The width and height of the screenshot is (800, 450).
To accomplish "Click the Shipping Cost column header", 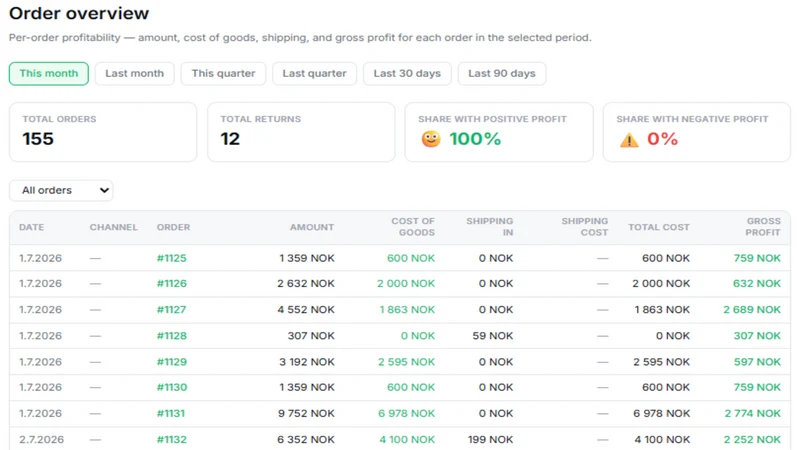I will [x=585, y=227].
